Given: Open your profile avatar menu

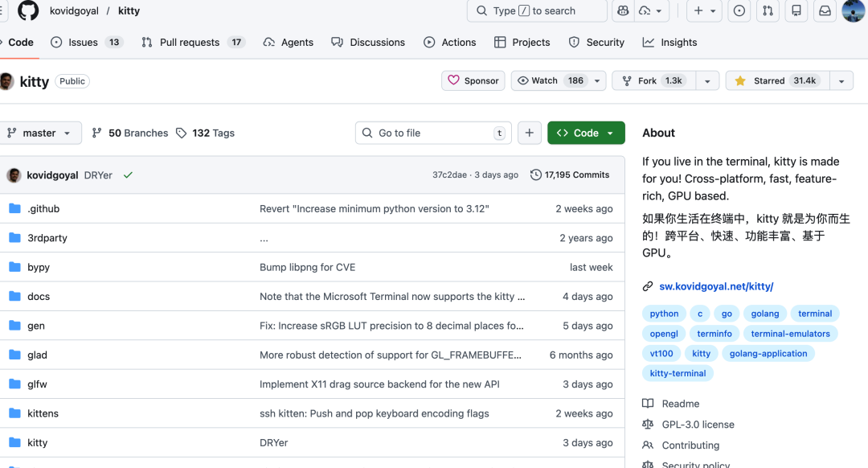Looking at the screenshot, I should (854, 11).
